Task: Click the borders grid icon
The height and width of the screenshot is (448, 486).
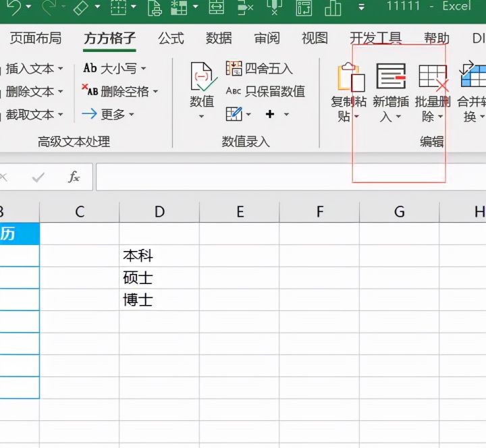Action: [x=119, y=7]
